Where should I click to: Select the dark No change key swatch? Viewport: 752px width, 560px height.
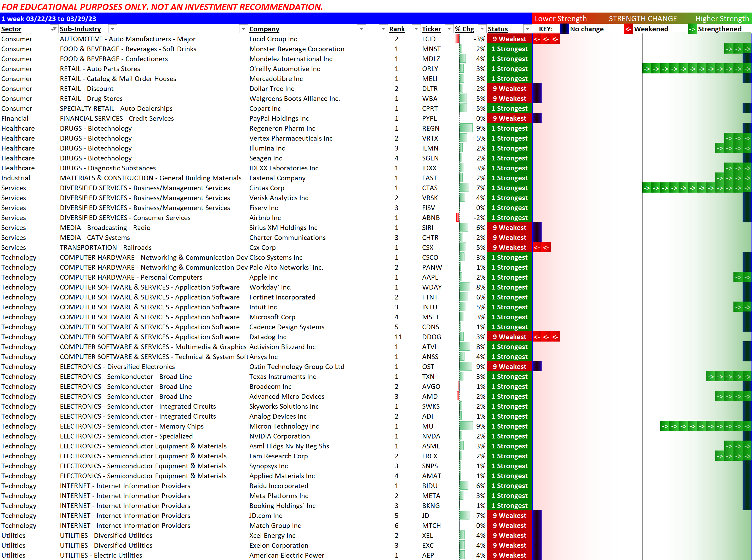[x=564, y=29]
